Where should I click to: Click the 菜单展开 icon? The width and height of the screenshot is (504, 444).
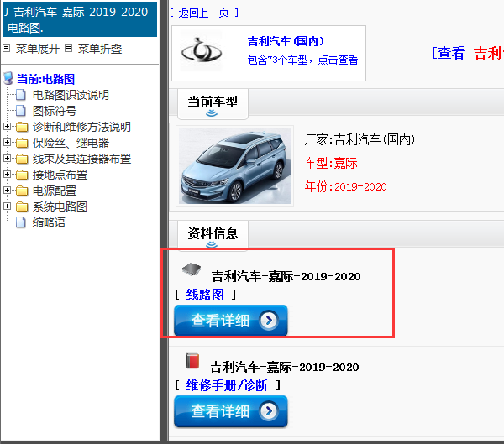pos(7,49)
